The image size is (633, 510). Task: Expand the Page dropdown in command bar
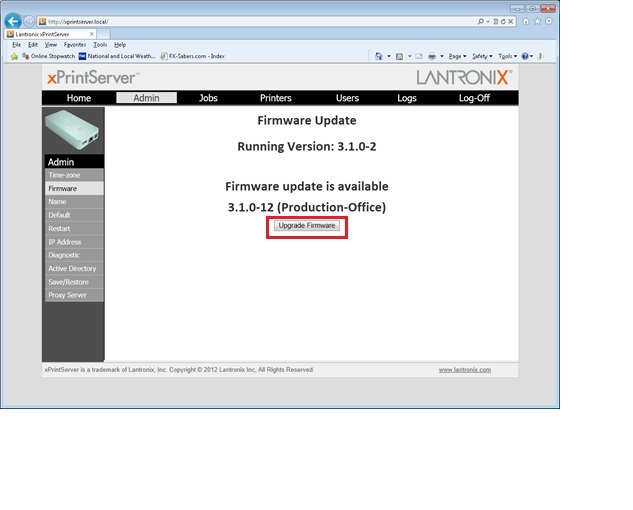click(x=456, y=56)
